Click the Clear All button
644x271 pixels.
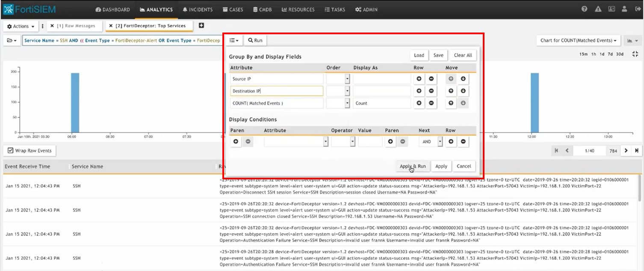463,55
